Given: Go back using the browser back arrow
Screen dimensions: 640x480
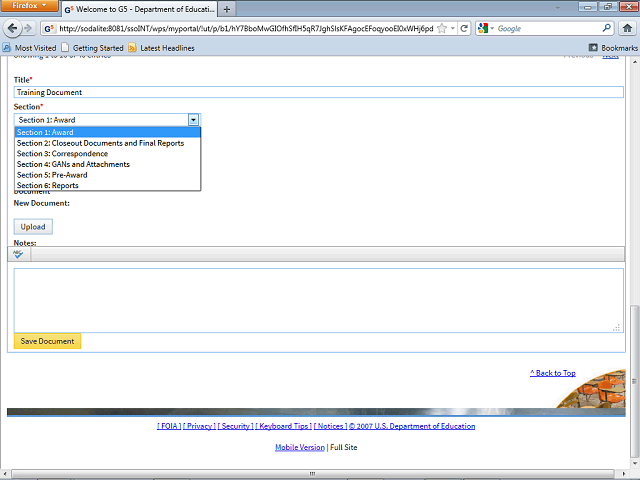Looking at the screenshot, I should tap(12, 28).
